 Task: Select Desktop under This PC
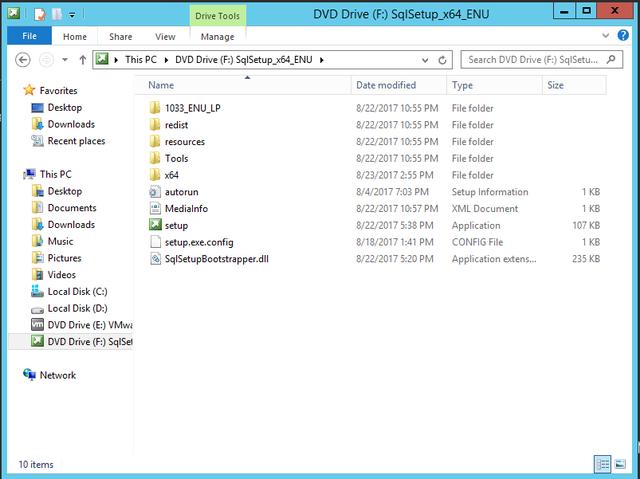tap(65, 191)
